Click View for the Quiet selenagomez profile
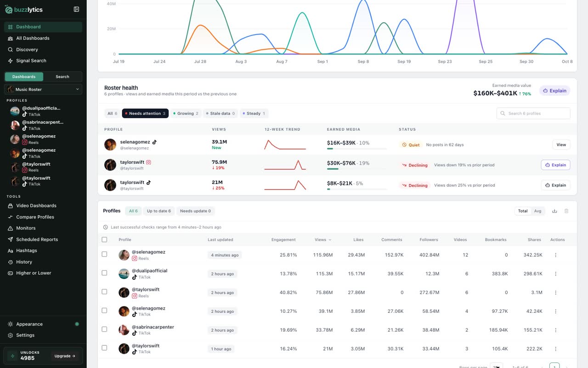The width and height of the screenshot is (588, 368). 561,145
